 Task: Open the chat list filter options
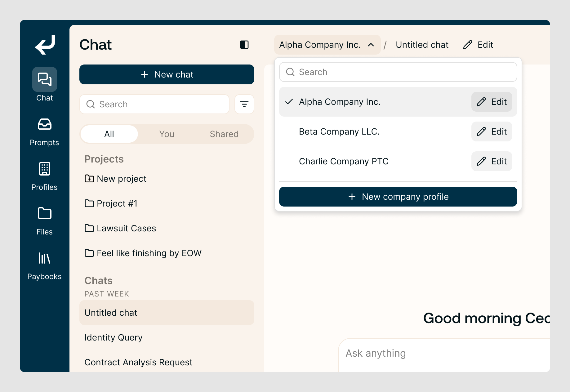(244, 104)
